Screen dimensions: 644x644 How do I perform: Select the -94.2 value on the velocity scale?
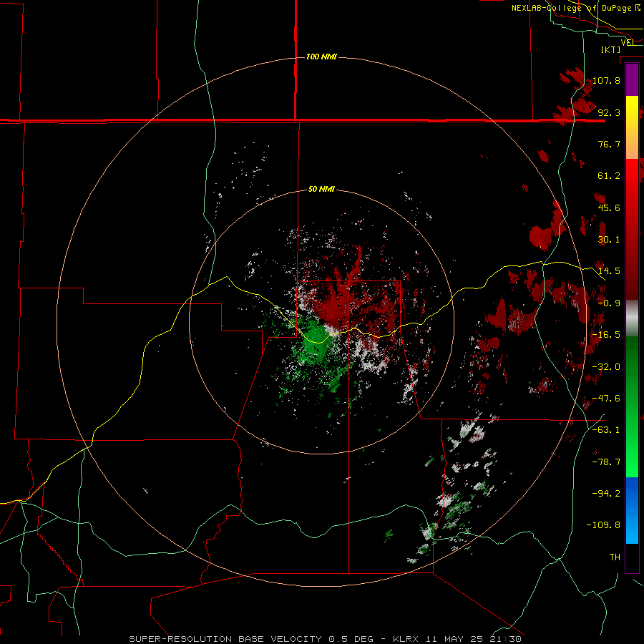tap(606, 494)
